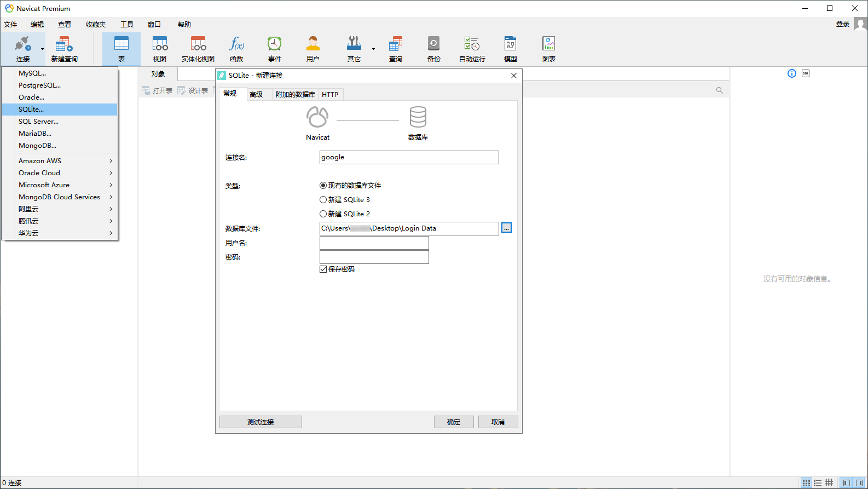Open the Others tools toolbar icon

[354, 49]
